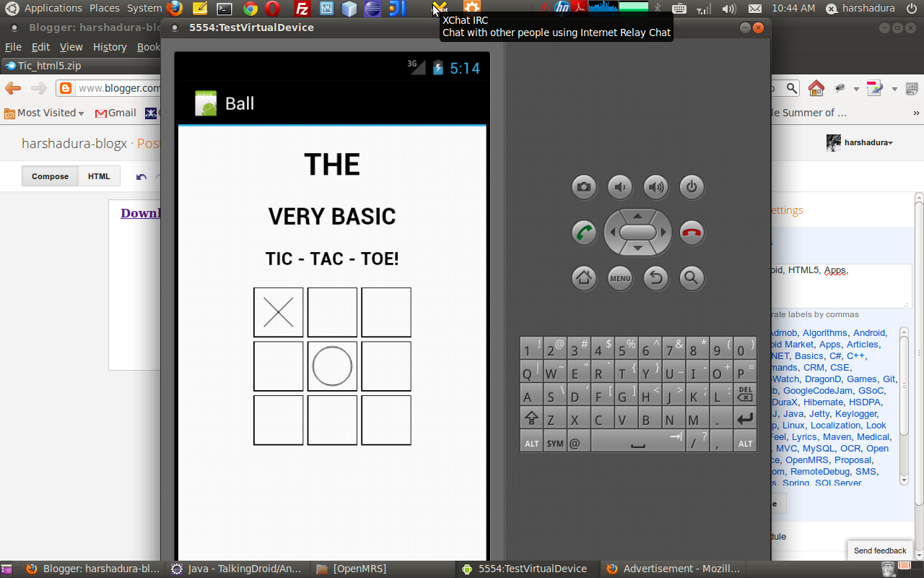Click the D-pad down arrow
Viewport: 924px width, 578px height.
click(x=637, y=249)
